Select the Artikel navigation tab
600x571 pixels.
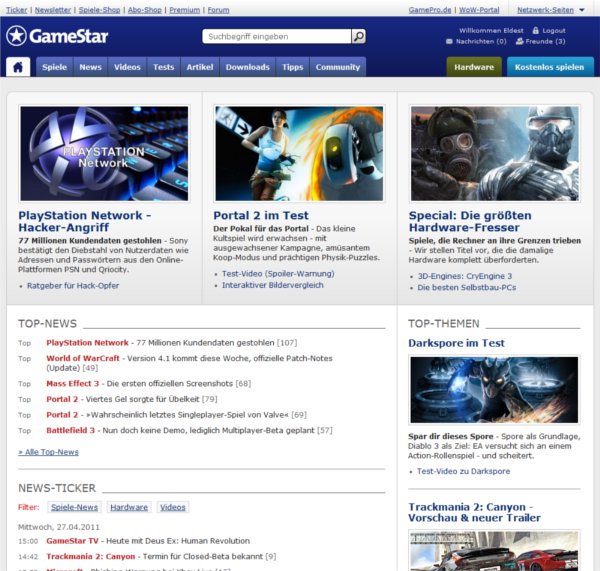[x=200, y=67]
